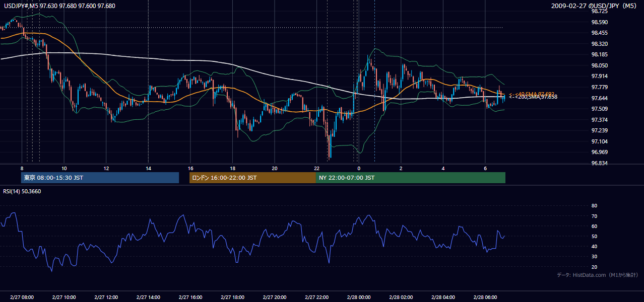Click the 2/27 22:00 timestamp at the bottom
Viewport: 644px width, 302px height.
(x=316, y=297)
